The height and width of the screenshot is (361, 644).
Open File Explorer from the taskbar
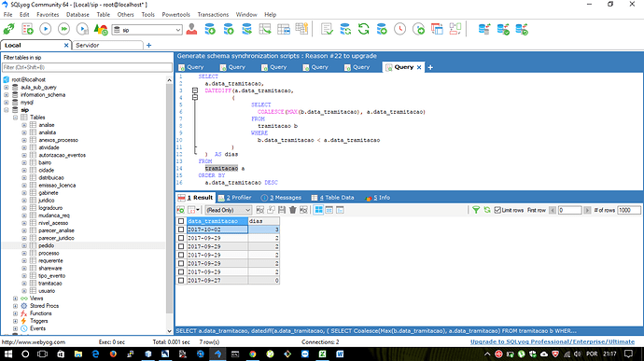pyautogui.click(x=78, y=354)
